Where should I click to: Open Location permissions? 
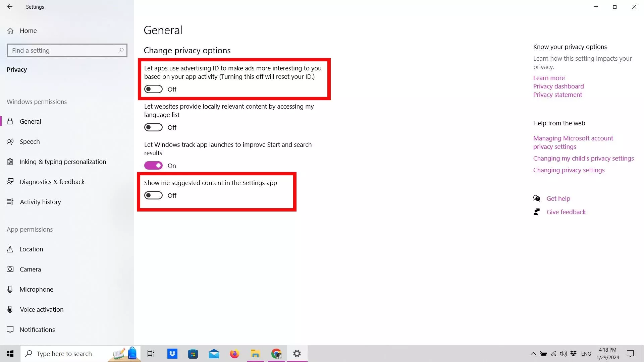31,249
